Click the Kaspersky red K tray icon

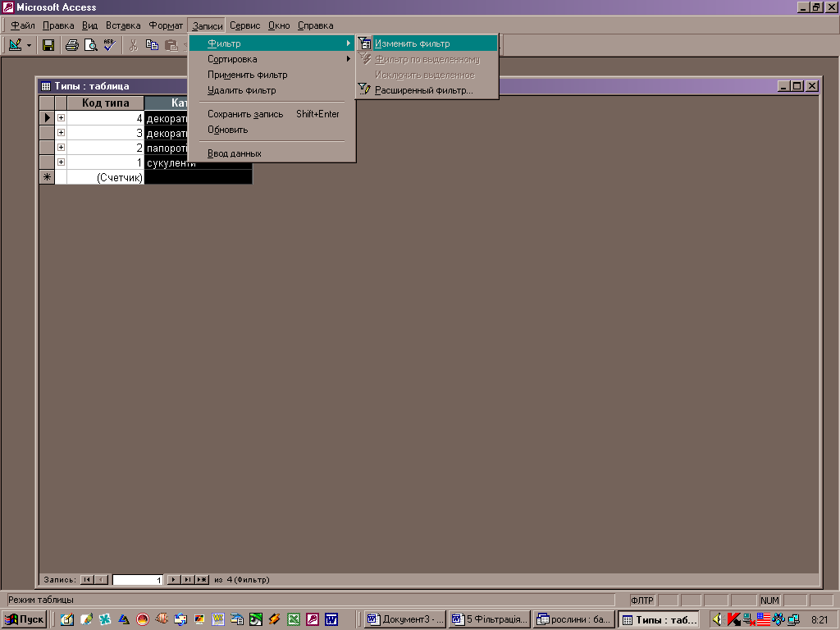(733, 620)
